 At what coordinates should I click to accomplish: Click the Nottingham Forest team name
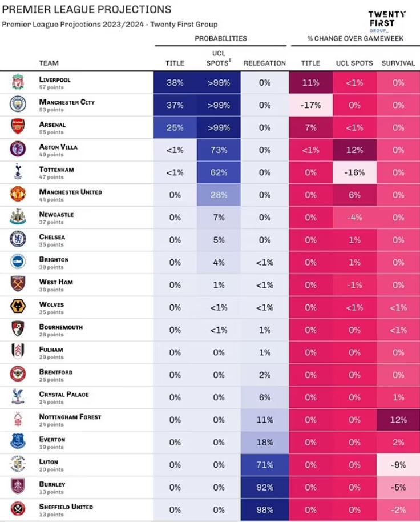click(70, 417)
